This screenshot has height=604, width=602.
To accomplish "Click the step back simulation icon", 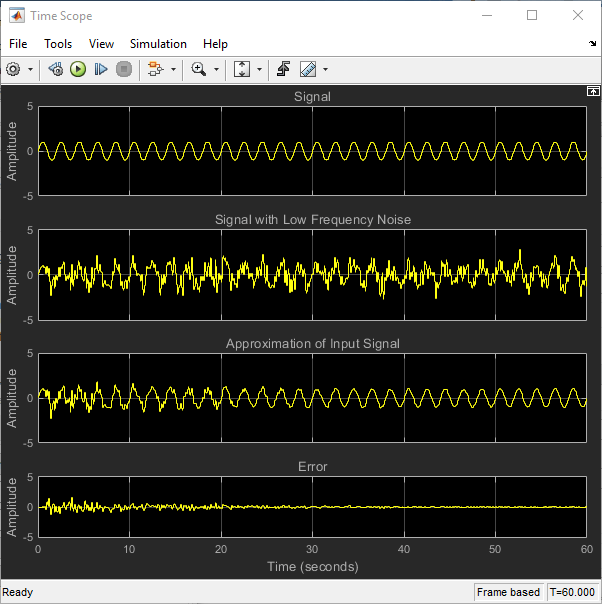I will (x=56, y=70).
